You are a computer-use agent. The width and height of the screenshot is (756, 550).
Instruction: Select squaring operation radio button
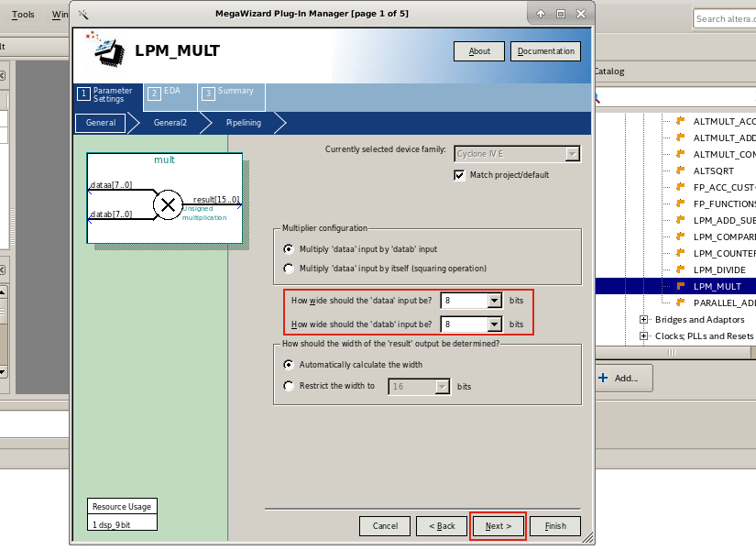[x=289, y=269]
